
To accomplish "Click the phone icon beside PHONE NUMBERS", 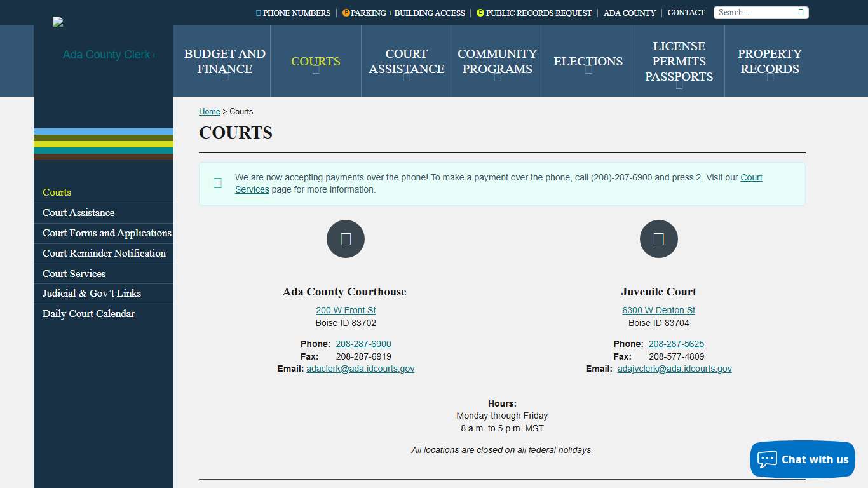I will point(257,12).
